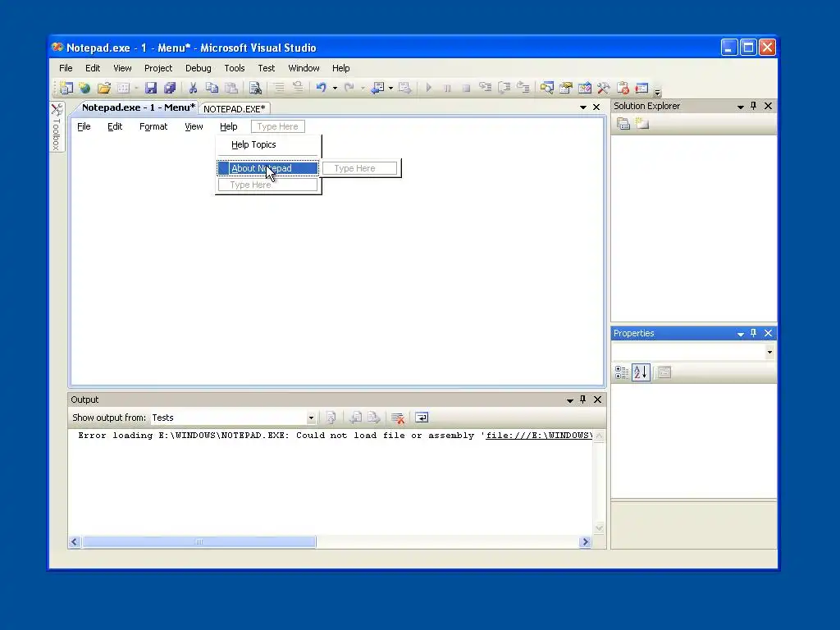Viewport: 840px width, 630px height.
Task: Click the Find in Files icon
Action: click(x=255, y=88)
